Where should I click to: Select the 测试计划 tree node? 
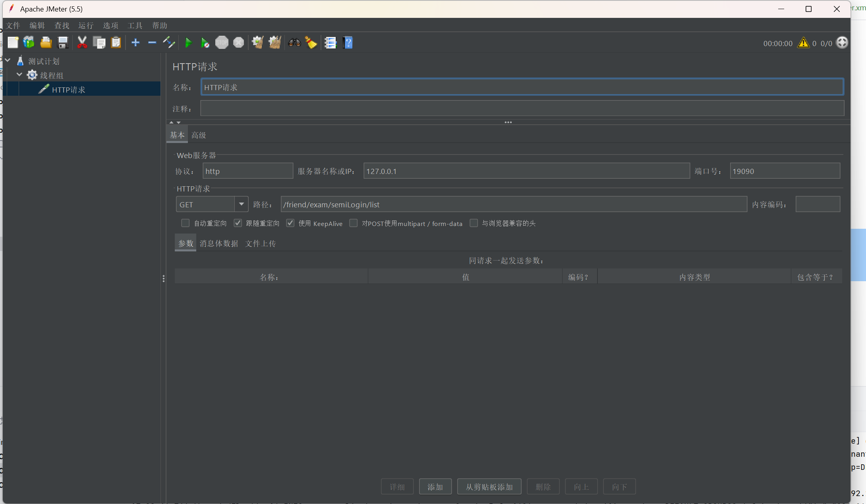pos(44,61)
